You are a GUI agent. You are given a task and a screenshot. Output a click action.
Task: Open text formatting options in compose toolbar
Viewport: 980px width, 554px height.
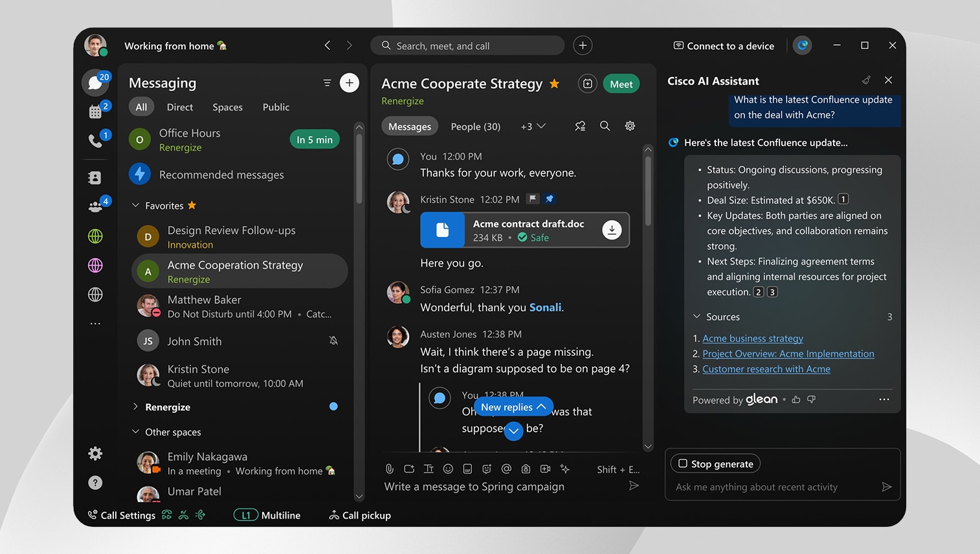(429, 469)
